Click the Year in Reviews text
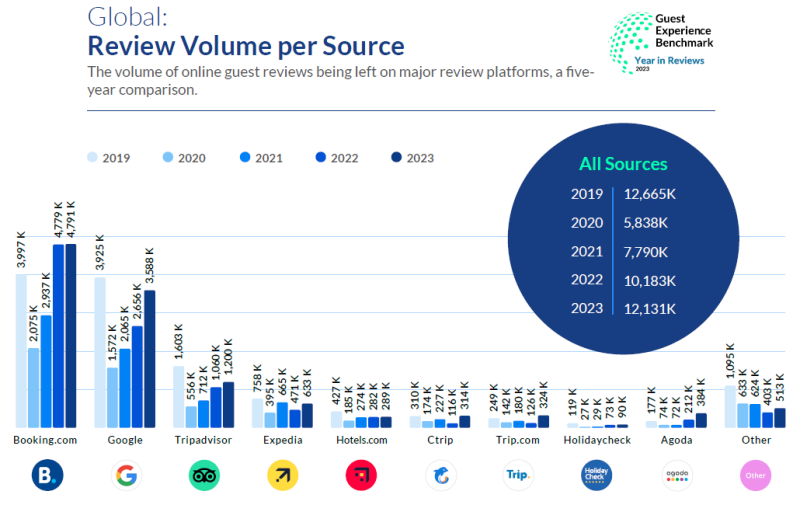This screenshot has height=505, width=800. click(669, 60)
